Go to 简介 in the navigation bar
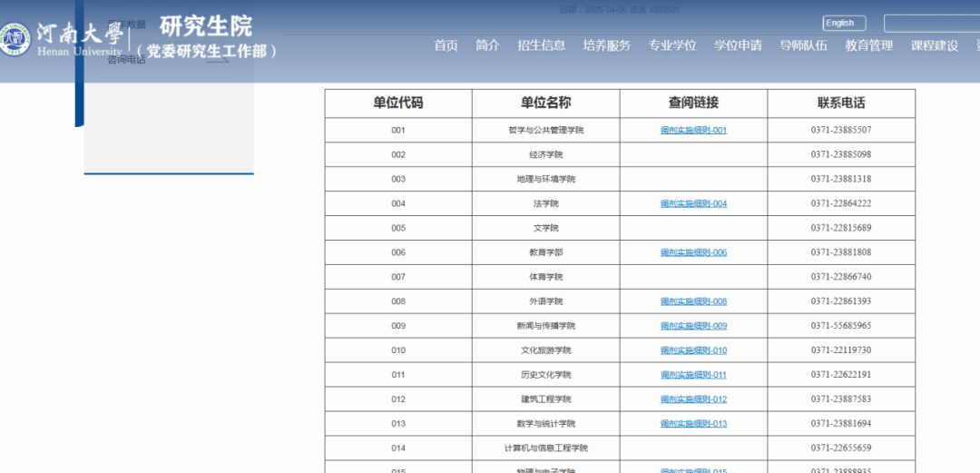This screenshot has width=980, height=473. click(487, 45)
